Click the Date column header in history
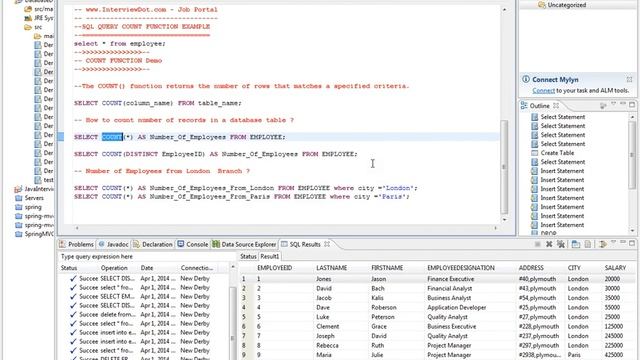 [x=147, y=268]
